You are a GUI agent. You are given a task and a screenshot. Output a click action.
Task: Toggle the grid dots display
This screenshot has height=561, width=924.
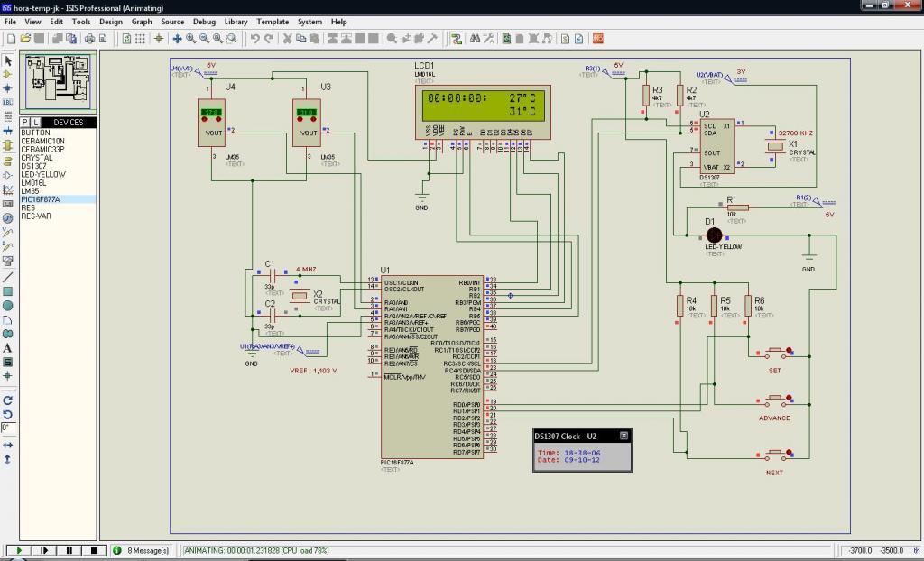(140, 39)
